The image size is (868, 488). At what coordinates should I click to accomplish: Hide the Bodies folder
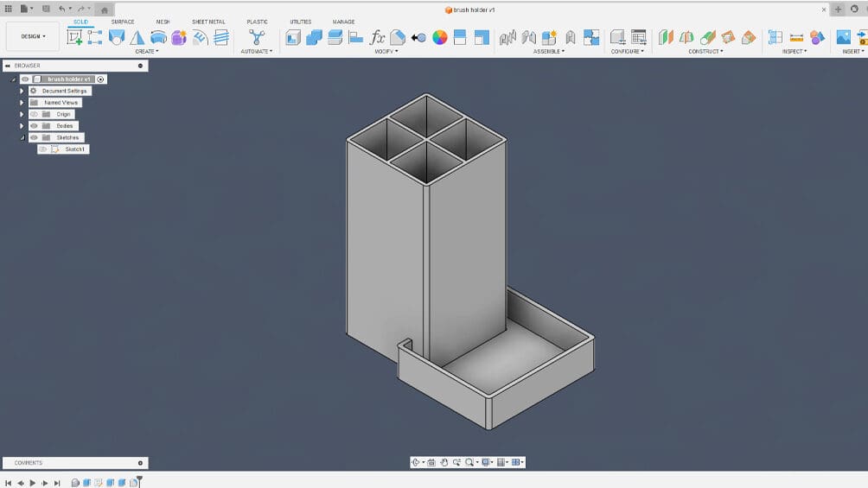coord(34,125)
